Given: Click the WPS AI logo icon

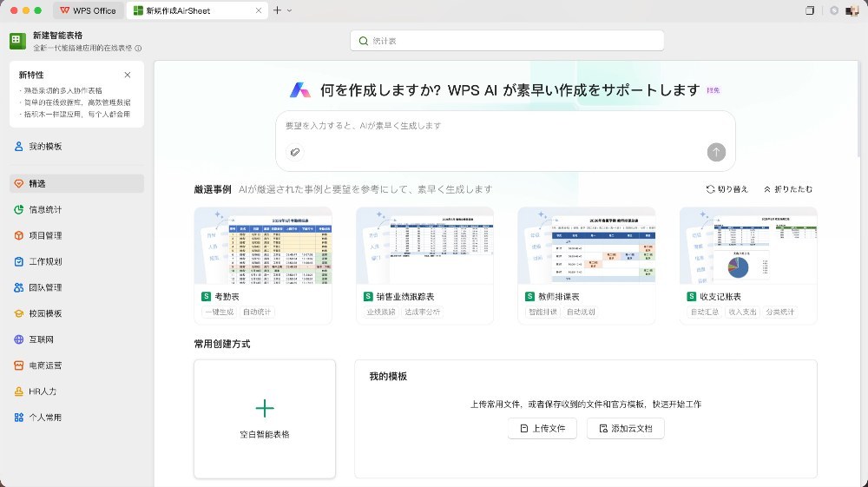Looking at the screenshot, I should click(300, 89).
